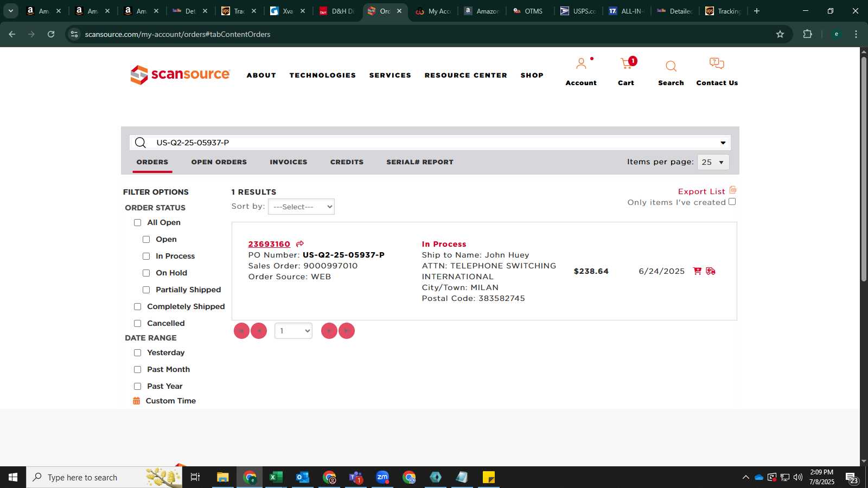Click reorder cart icon for order 23693160
This screenshot has height=488, width=868.
[x=697, y=271]
